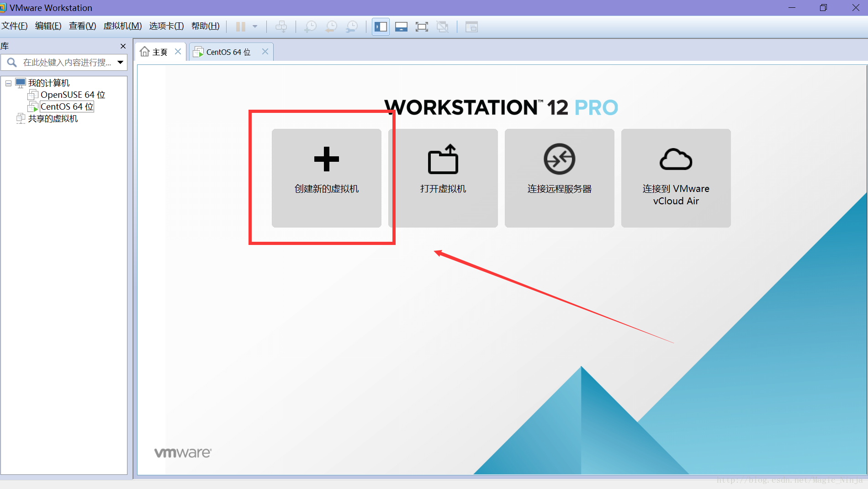Open the 编辑(E) menu

pyautogui.click(x=48, y=26)
